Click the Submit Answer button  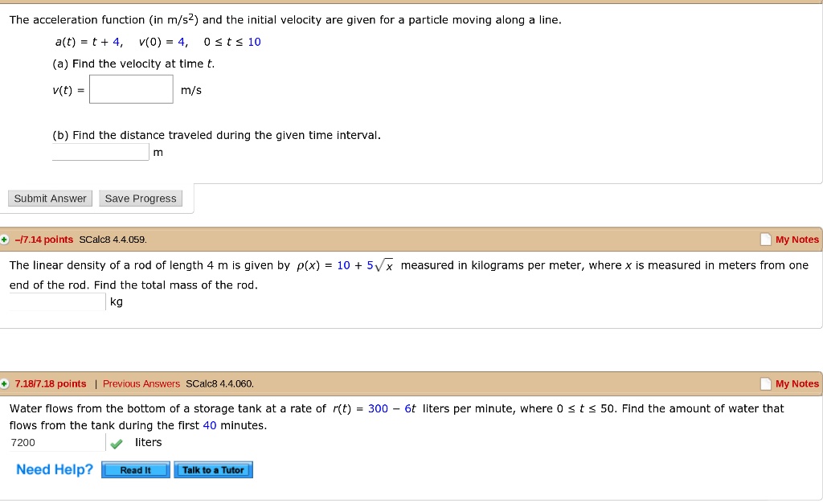[x=50, y=198]
